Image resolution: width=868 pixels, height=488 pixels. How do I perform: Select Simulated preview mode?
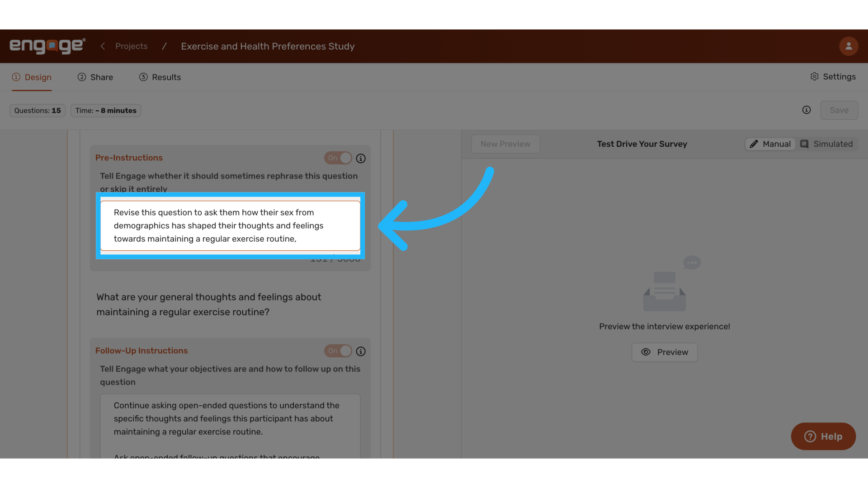point(826,144)
